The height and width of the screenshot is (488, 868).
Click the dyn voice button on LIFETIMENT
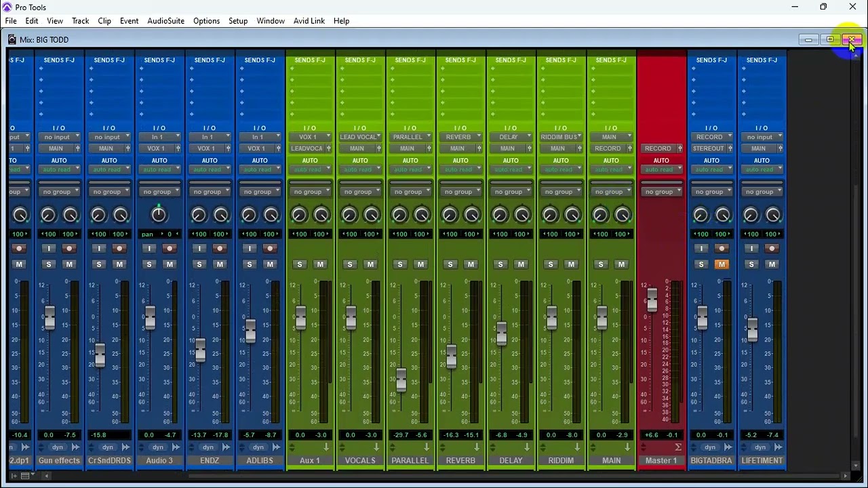coord(760,447)
